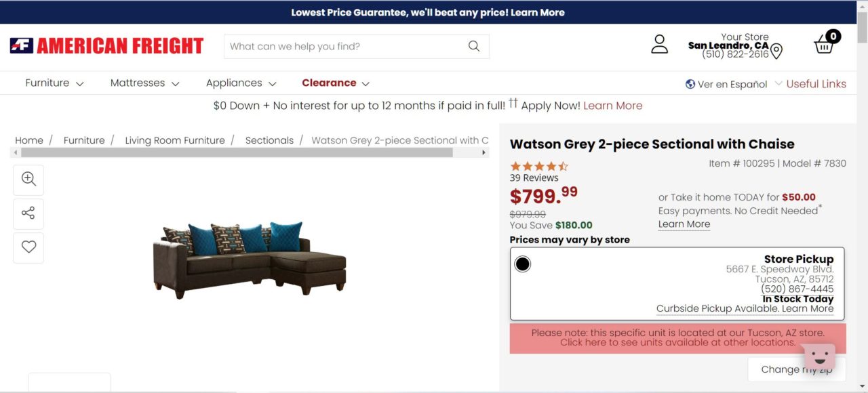Open the chat assistant bubble
The width and height of the screenshot is (868, 393).
[x=818, y=356]
